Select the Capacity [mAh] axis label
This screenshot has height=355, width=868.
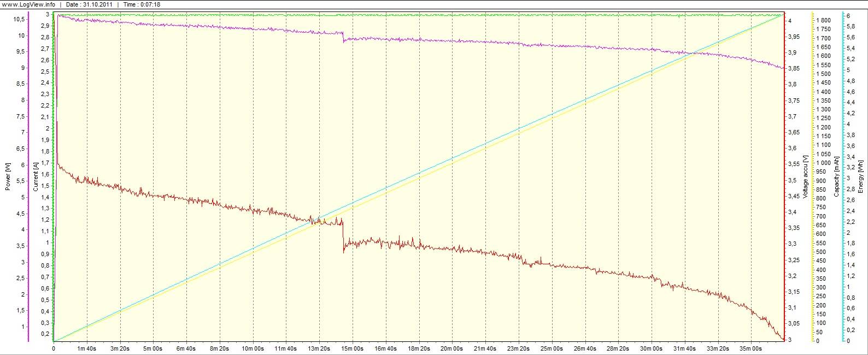click(x=836, y=176)
